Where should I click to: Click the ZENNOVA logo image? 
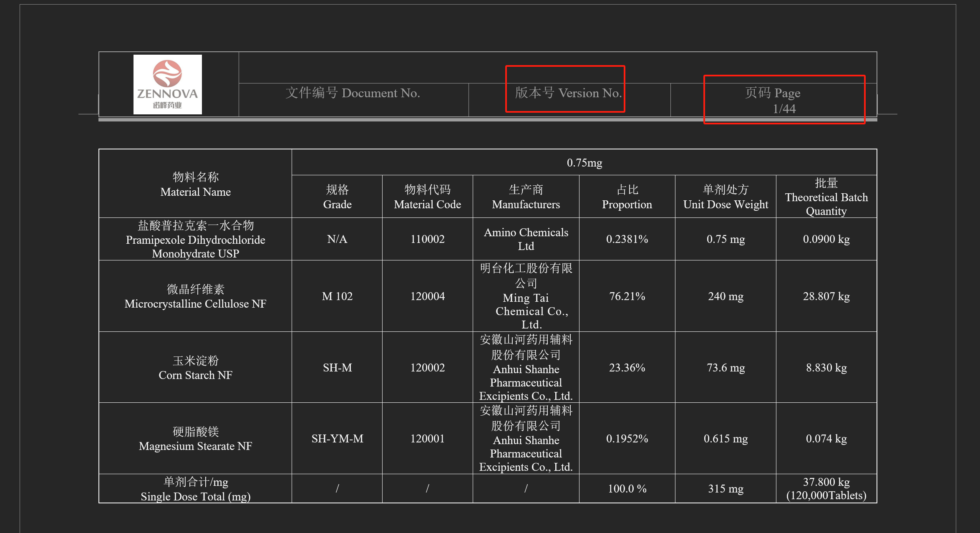[x=167, y=84]
